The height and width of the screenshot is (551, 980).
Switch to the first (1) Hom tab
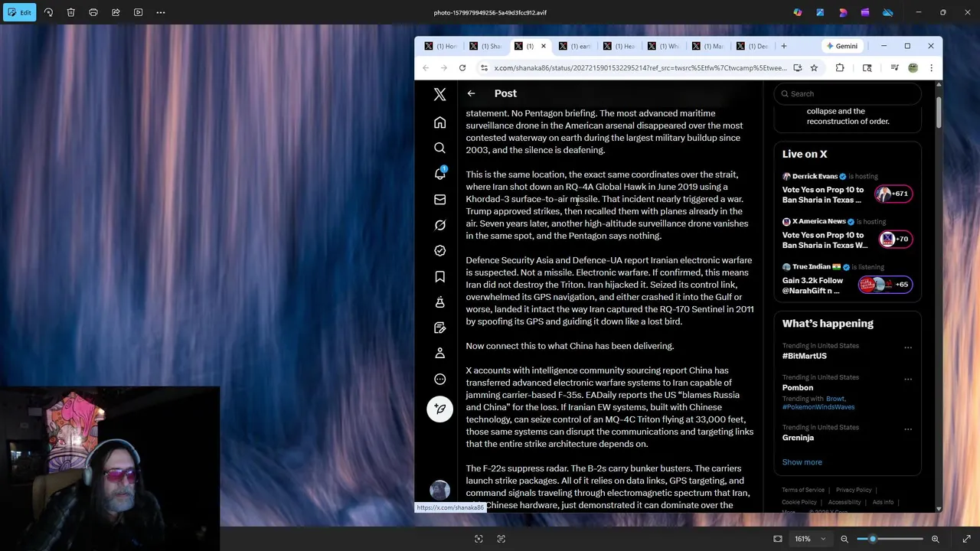(442, 46)
